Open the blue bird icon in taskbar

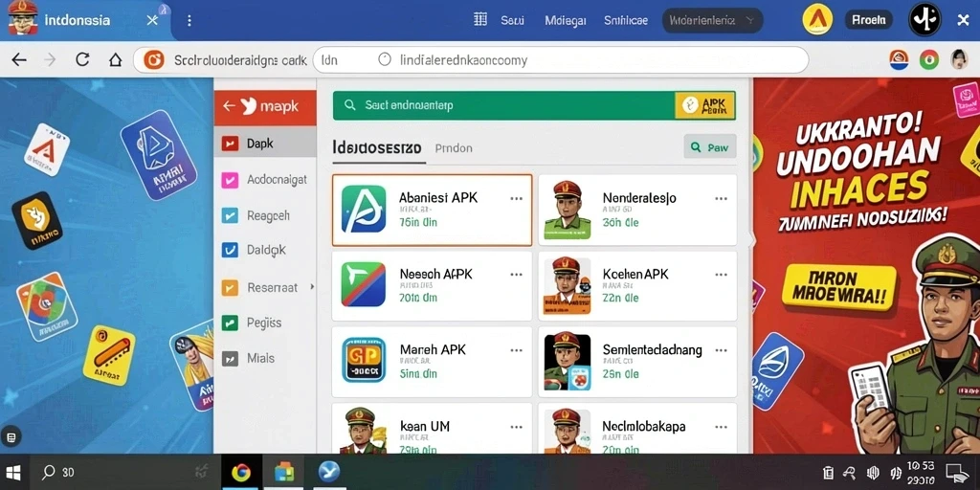pyautogui.click(x=329, y=472)
